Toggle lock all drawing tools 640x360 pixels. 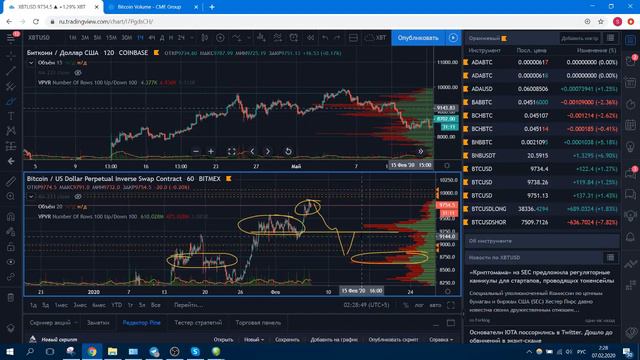11,247
